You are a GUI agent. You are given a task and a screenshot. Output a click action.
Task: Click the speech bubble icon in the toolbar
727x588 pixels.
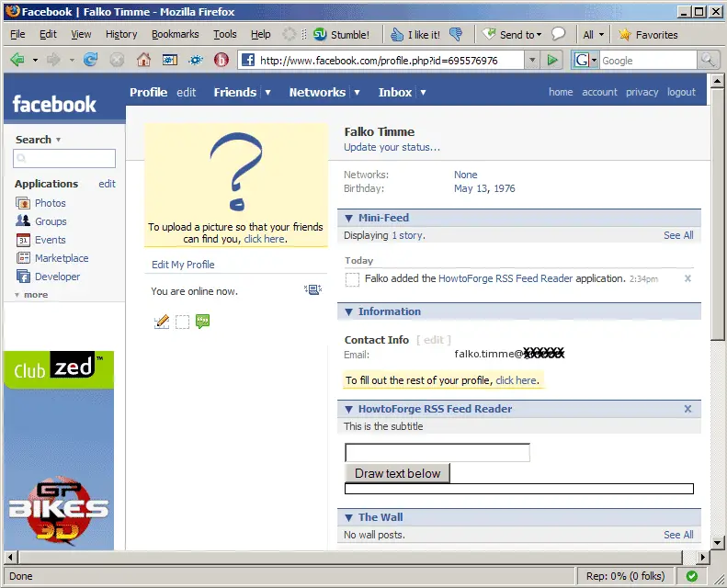click(558, 34)
